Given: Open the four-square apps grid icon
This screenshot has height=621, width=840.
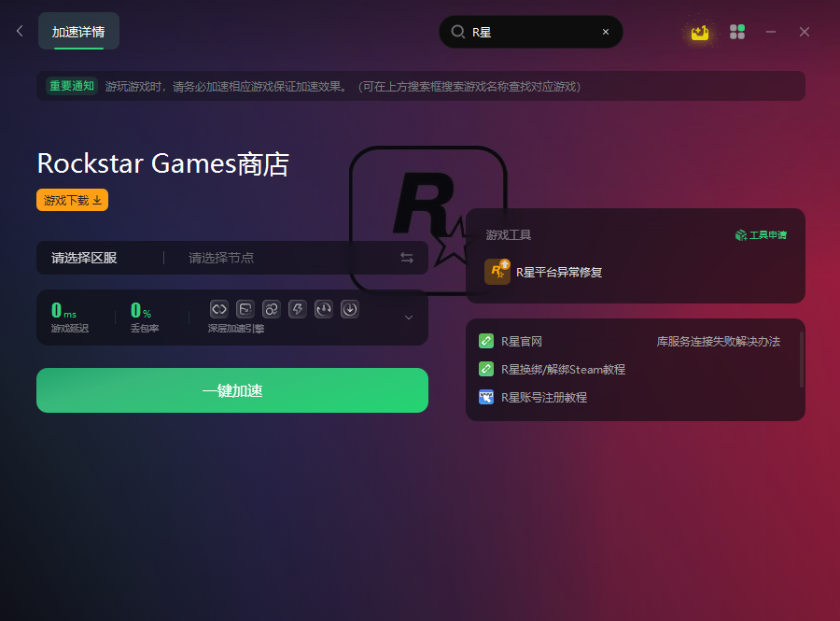Looking at the screenshot, I should (x=737, y=32).
